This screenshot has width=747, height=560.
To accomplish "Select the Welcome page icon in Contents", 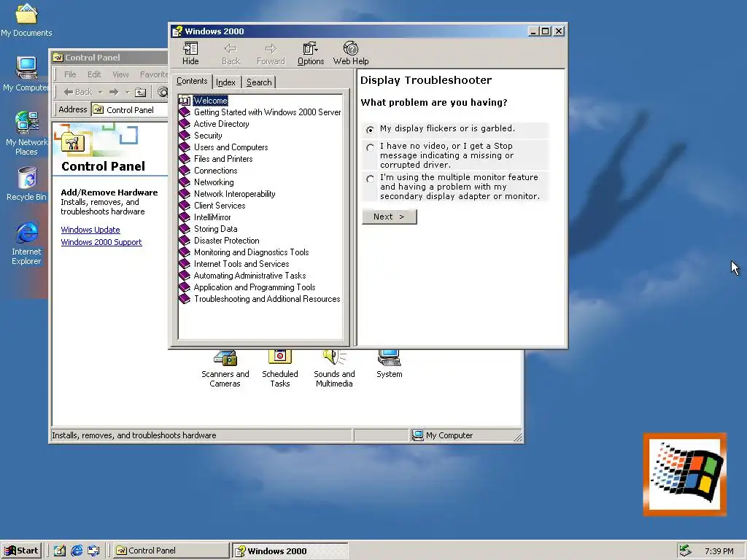I will tap(185, 101).
